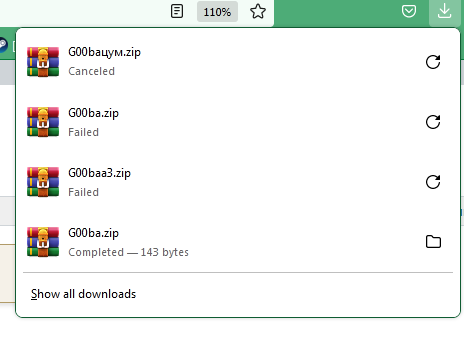Click the archive icon of failed G00ba.zip
Image resolution: width=464 pixels, height=360 pixels.
point(43,122)
